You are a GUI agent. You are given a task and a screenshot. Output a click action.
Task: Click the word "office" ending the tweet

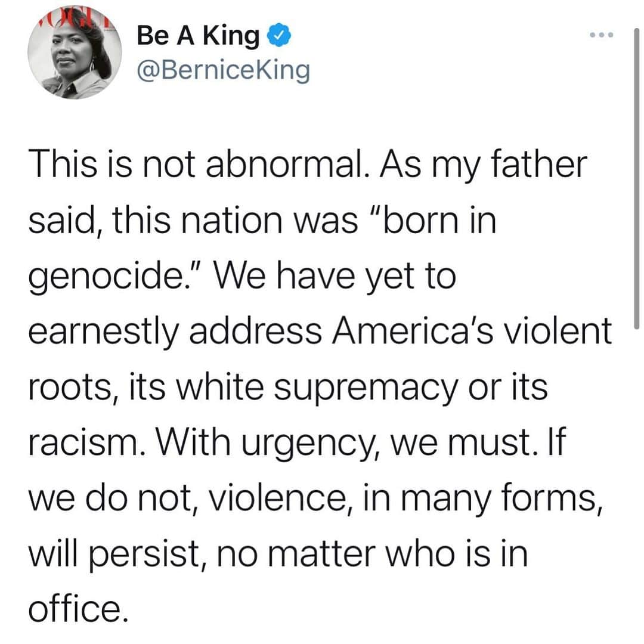(75, 608)
